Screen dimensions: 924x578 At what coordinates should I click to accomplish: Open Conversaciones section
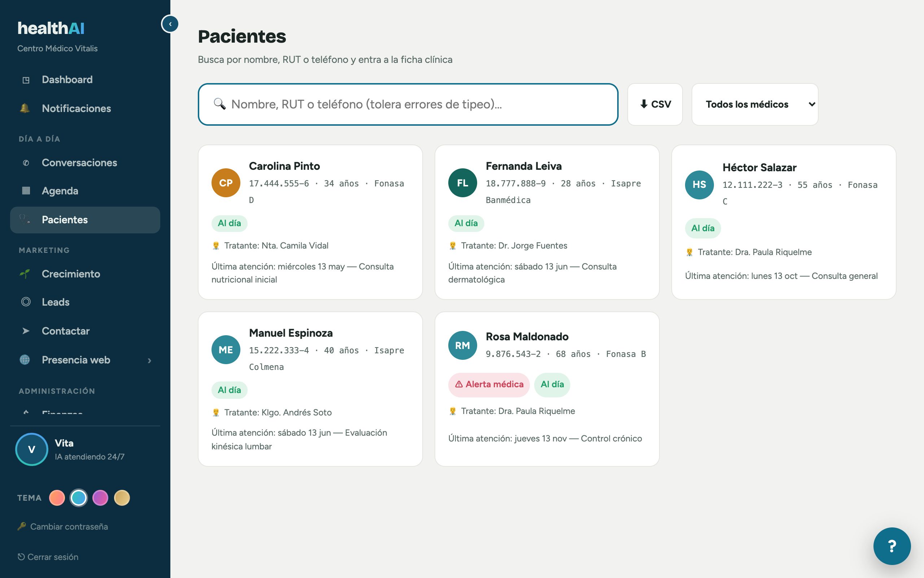click(x=85, y=163)
